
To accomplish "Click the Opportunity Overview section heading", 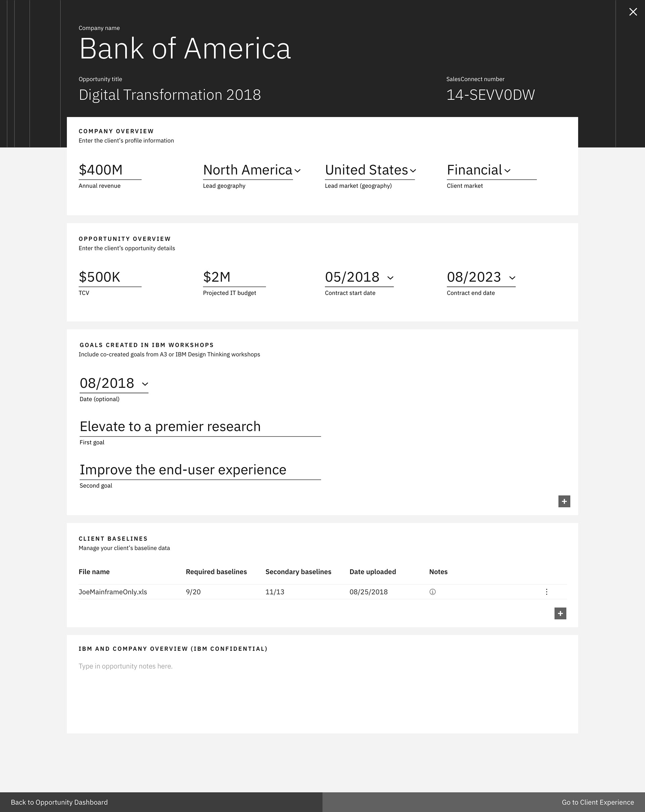I will pos(125,239).
